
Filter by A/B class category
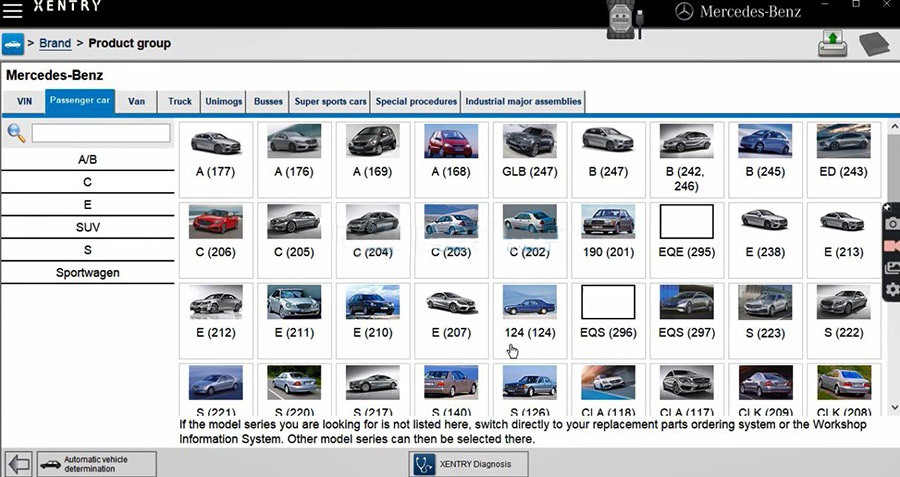(87, 160)
